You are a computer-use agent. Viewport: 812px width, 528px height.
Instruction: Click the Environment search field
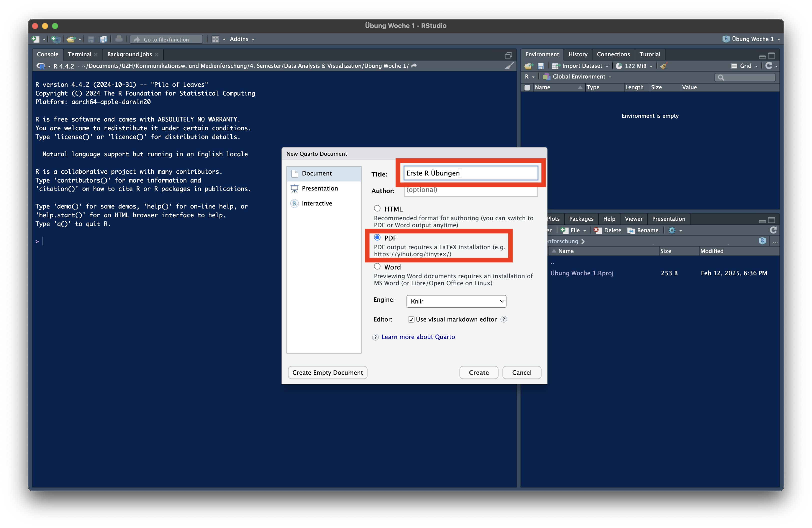click(x=745, y=77)
